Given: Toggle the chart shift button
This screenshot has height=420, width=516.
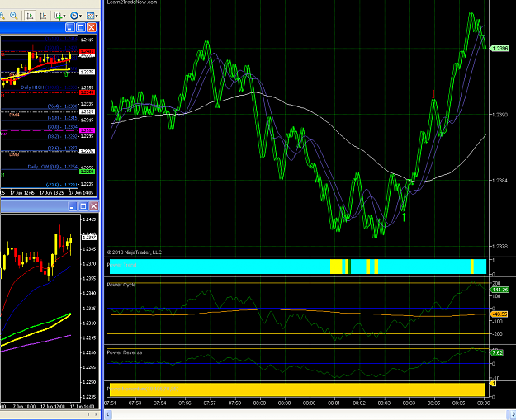Looking at the screenshot, I should tap(43, 16).
